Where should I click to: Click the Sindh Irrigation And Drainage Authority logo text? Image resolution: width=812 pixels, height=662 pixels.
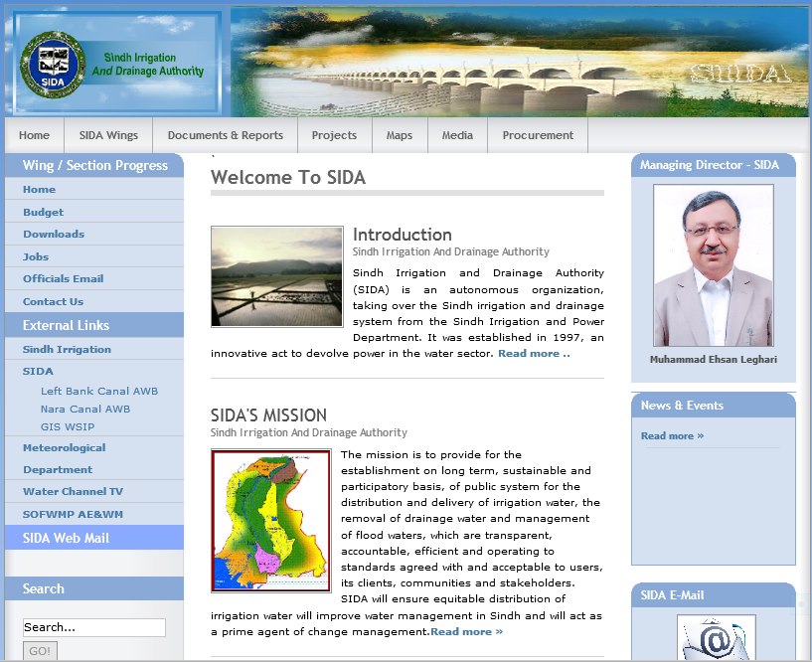[147, 65]
